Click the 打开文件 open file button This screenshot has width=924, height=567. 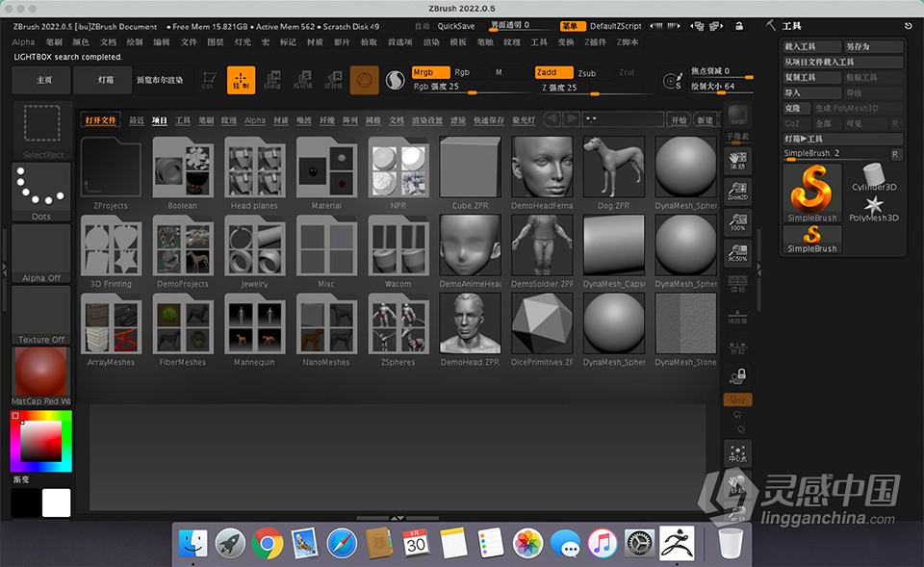[x=100, y=120]
